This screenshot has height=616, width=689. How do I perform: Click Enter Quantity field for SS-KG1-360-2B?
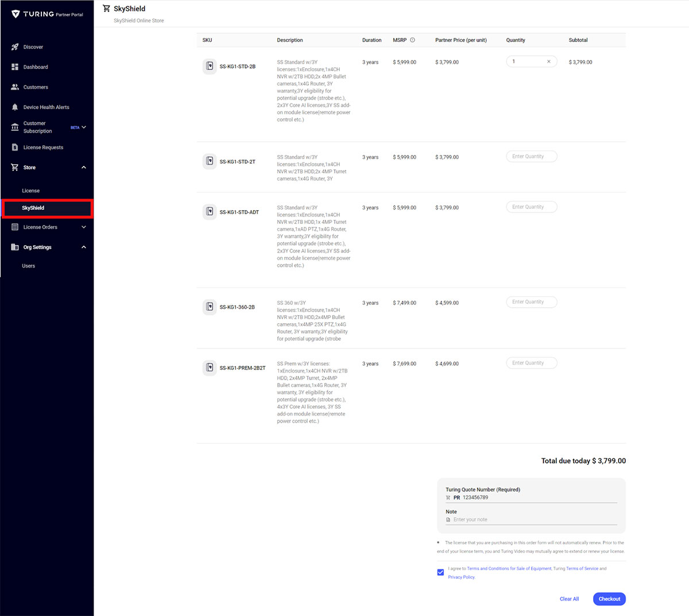point(532,302)
